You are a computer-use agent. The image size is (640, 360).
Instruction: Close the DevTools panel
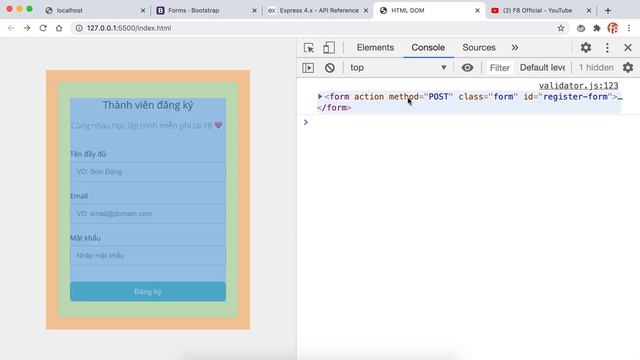coord(628,47)
